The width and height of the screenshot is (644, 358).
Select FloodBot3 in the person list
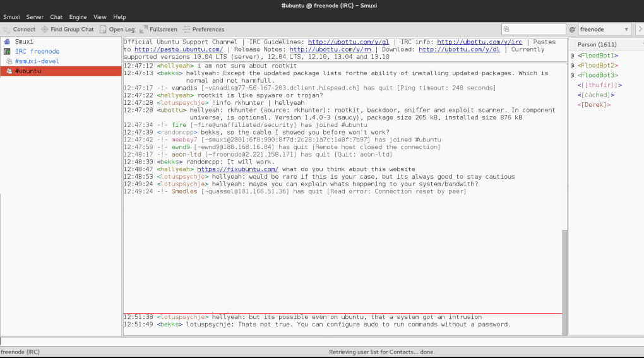tap(597, 75)
